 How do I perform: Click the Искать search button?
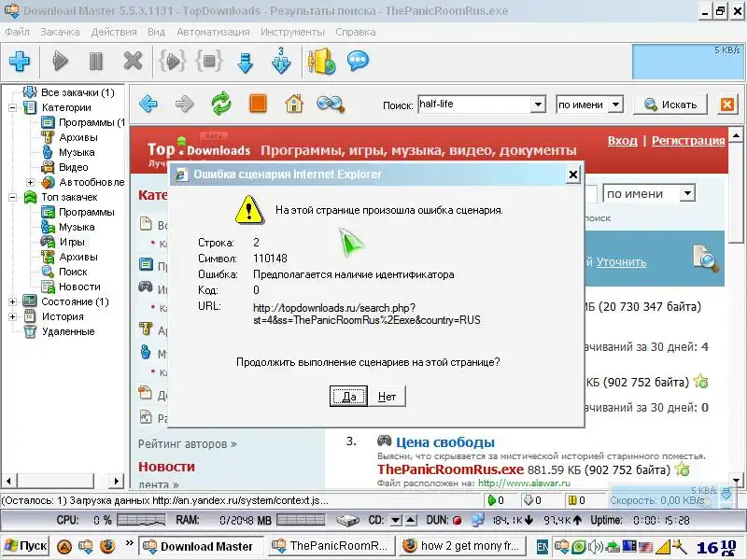[670, 105]
